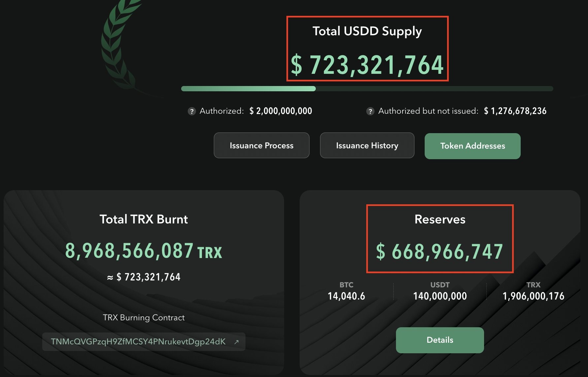The width and height of the screenshot is (588, 377).
Task: View Issuance History
Action: (x=367, y=145)
